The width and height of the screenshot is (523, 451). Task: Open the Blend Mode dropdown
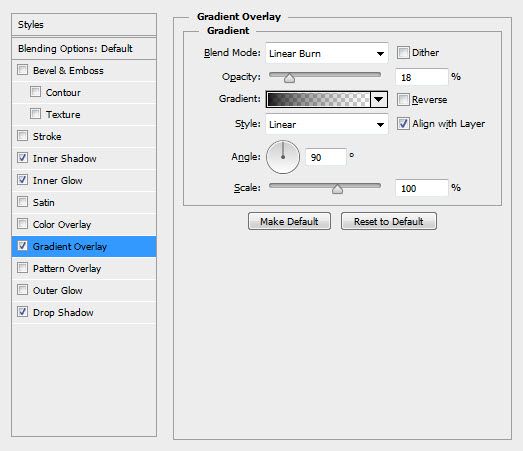327,53
